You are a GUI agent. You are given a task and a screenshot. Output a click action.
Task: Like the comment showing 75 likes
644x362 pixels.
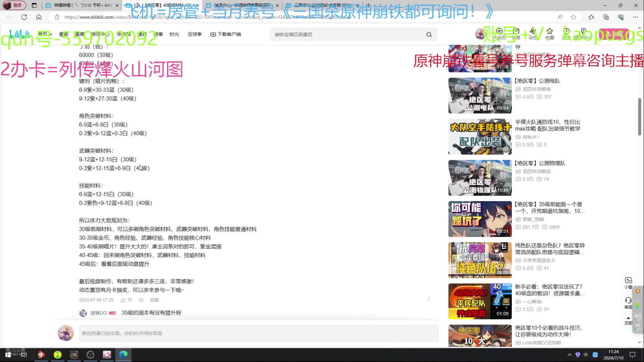pyautogui.click(x=126, y=300)
